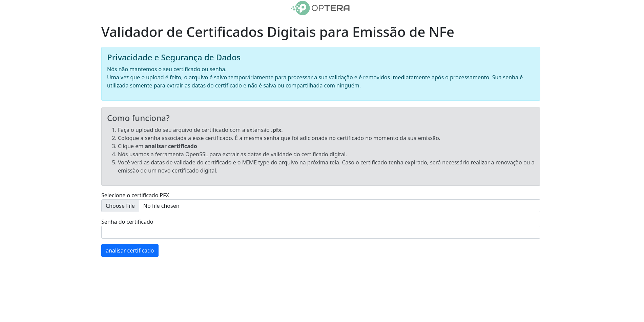
Task: Click the 'No file chosen' file field area
Action: click(x=339, y=206)
